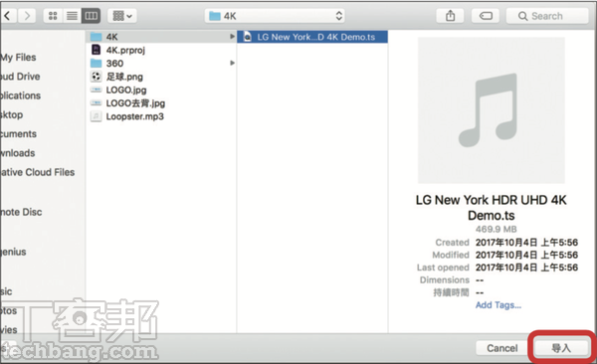Viewport: 597px width, 364px height.
Task: Open Desktop in sidebar
Action: (11, 114)
